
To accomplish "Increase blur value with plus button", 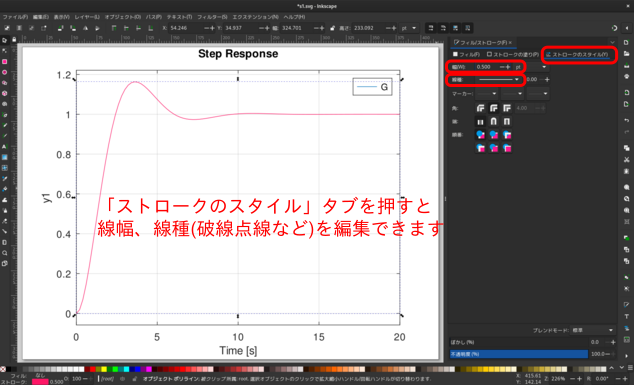I will coord(613,342).
